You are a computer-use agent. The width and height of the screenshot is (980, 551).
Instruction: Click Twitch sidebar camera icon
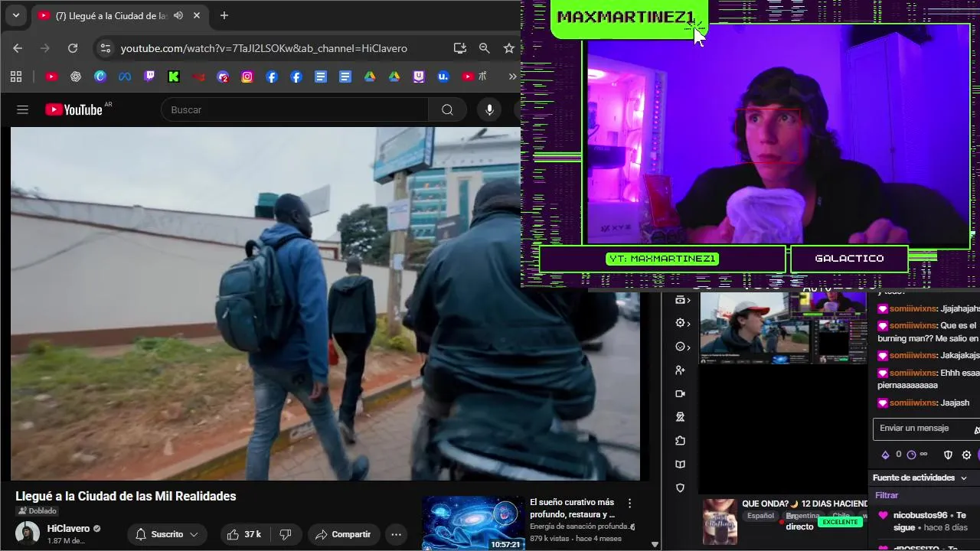[x=680, y=393]
